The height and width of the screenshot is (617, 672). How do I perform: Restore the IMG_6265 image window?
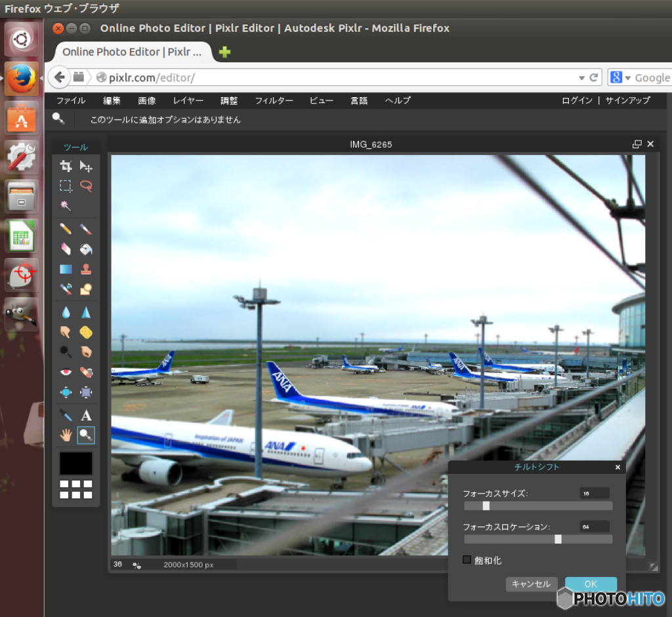[x=637, y=144]
